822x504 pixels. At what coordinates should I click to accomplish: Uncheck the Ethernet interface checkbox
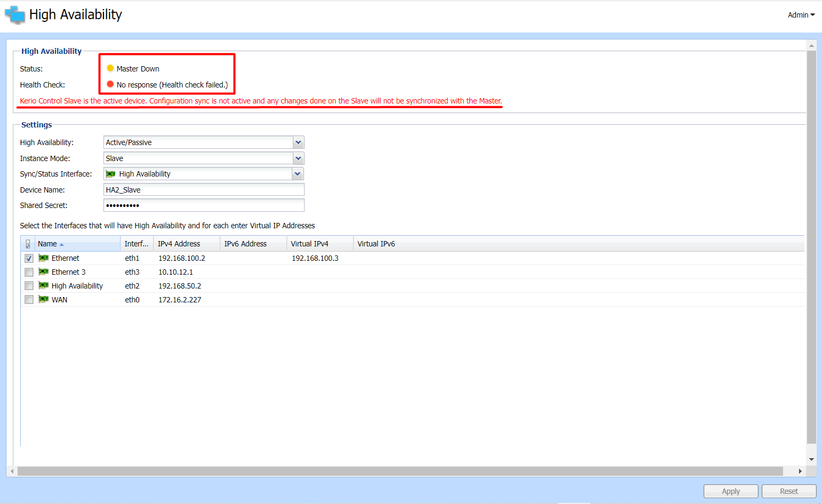[29, 258]
